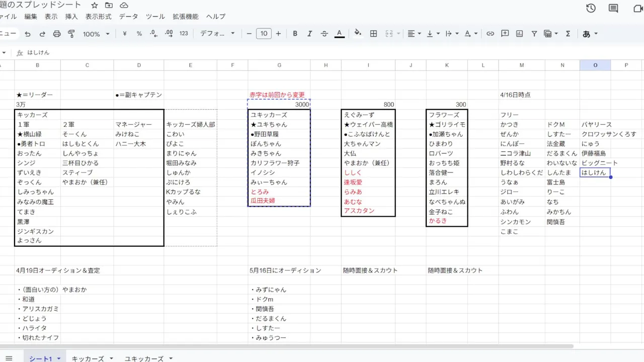Open the font family dropdown
Image resolution: width=644 pixels, height=362 pixels.
coord(217,34)
